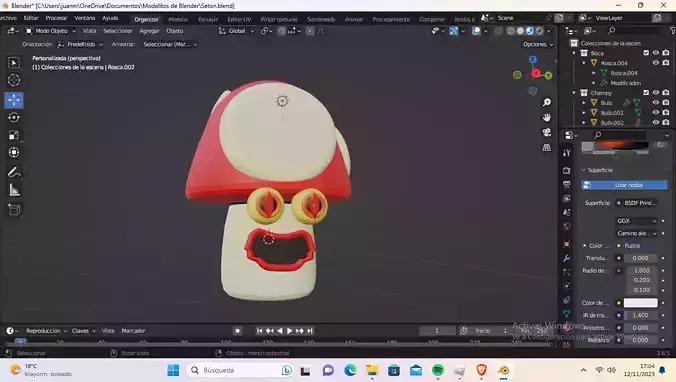Select the Annotate tool
The width and height of the screenshot is (676, 382).
(x=14, y=172)
